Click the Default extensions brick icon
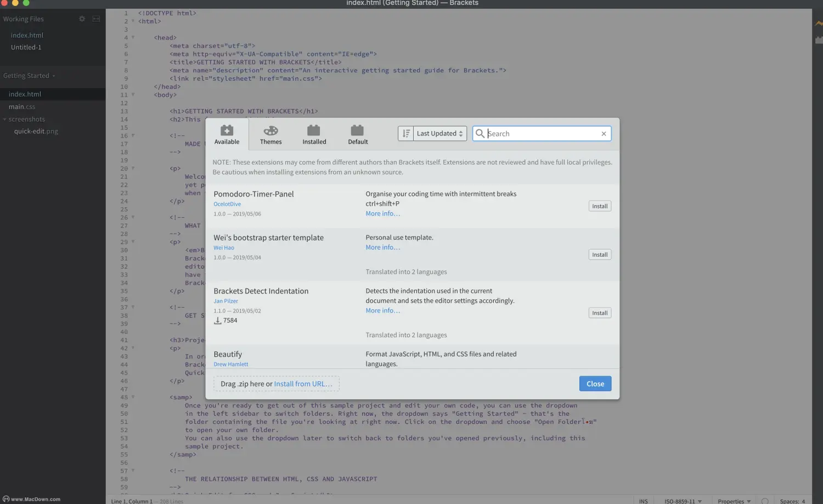 (358, 131)
